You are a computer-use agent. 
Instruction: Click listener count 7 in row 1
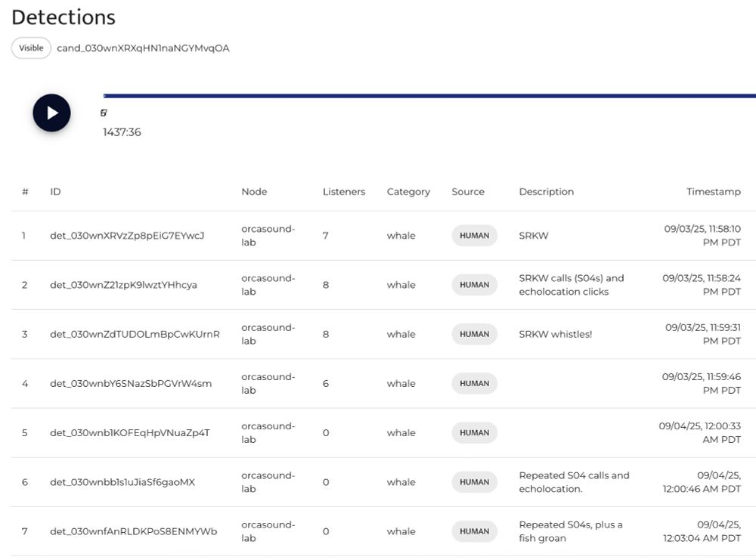click(x=325, y=236)
